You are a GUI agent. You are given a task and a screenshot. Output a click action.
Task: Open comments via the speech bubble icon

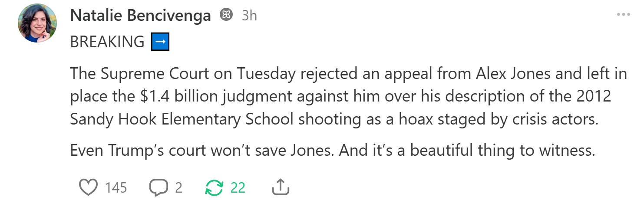point(159,187)
